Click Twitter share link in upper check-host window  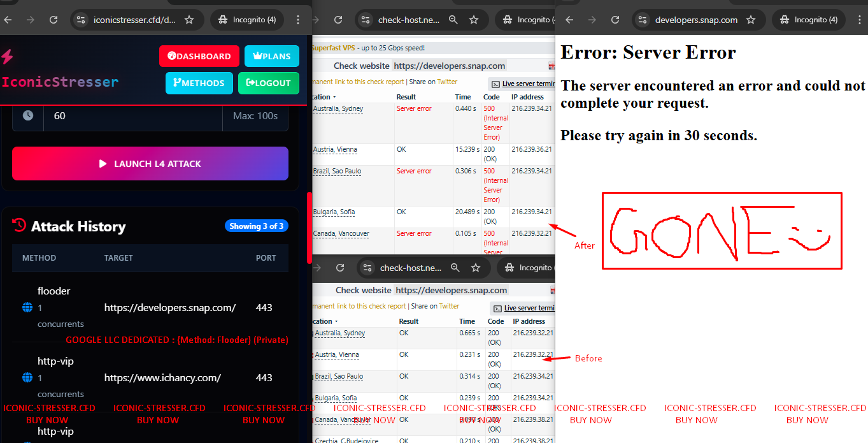pos(447,82)
